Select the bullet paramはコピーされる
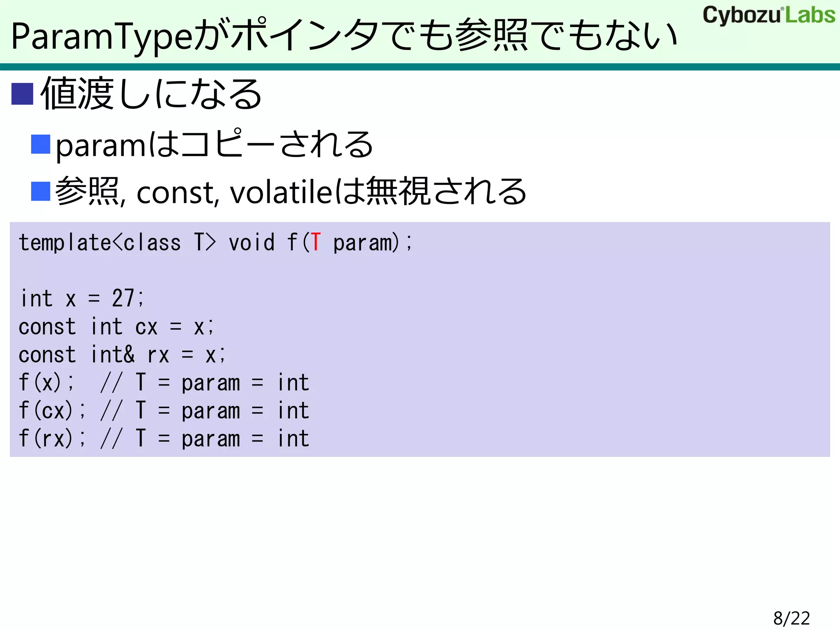This screenshot has height=630, width=840. point(214,144)
